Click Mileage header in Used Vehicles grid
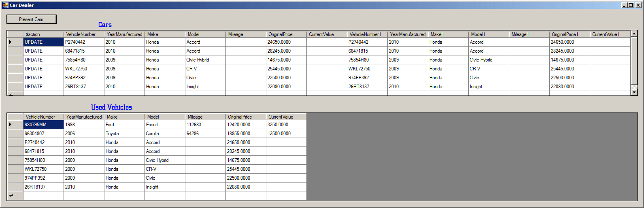Screen dimensions: 644x208 pyautogui.click(x=205, y=117)
